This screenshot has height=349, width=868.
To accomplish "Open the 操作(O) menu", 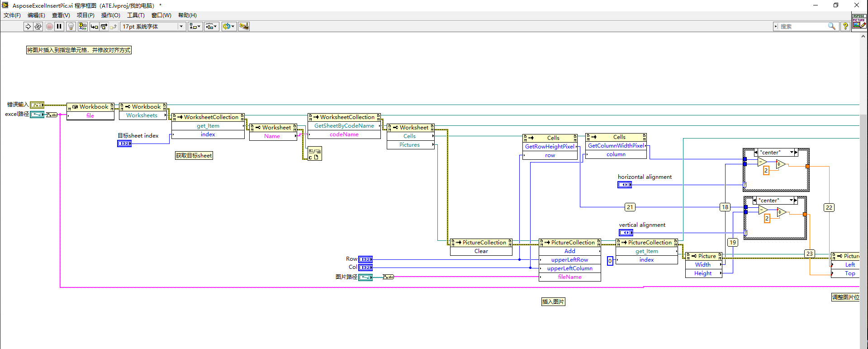I will click(x=111, y=15).
